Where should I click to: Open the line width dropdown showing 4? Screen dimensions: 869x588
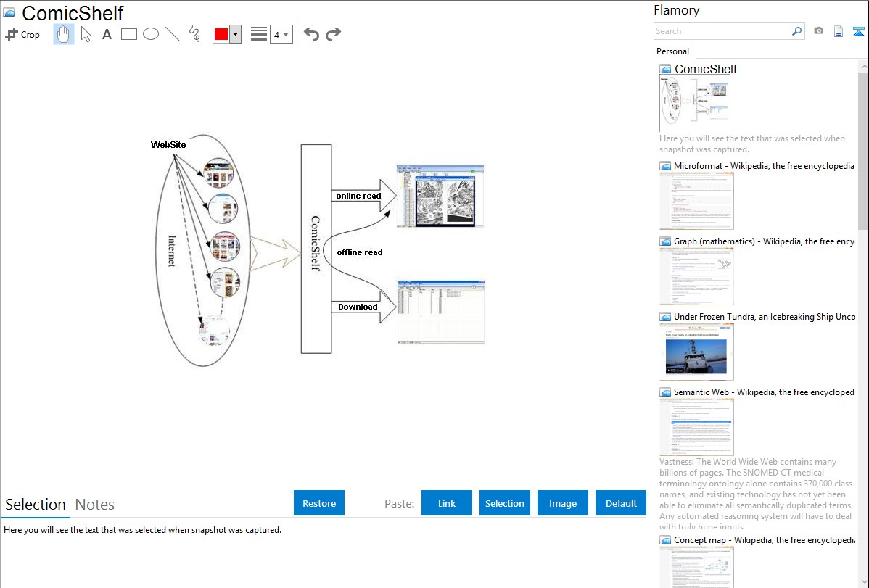point(281,34)
